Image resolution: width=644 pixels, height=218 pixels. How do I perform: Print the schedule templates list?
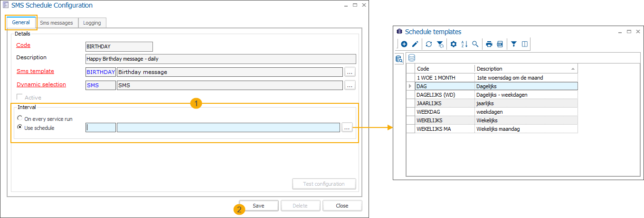point(489,44)
